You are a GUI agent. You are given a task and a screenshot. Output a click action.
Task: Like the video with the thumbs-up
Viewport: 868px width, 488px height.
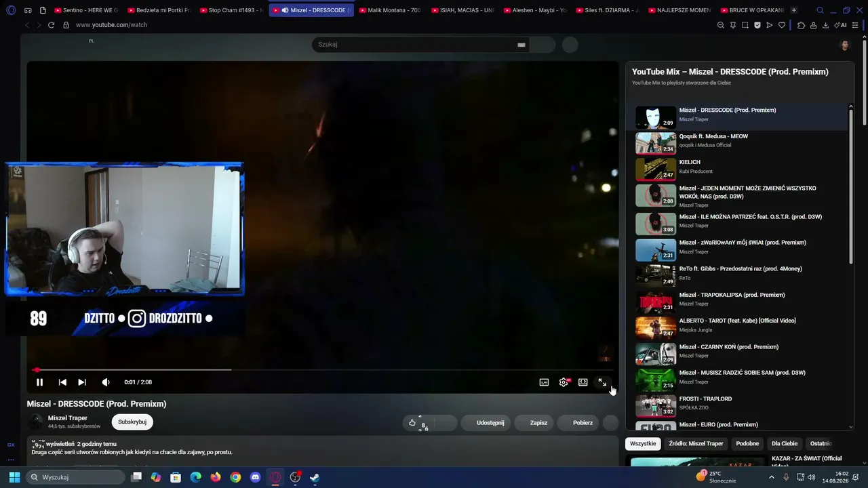[412, 422]
